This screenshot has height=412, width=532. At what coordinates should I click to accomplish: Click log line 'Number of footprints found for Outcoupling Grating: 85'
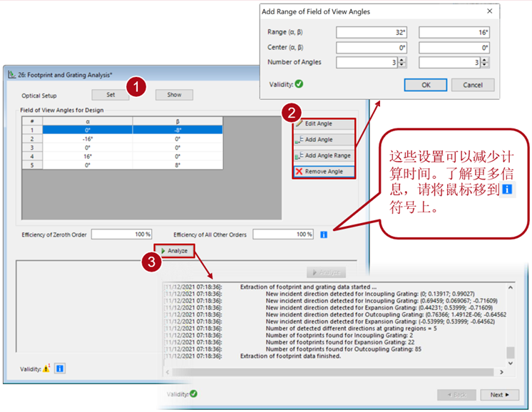(x=343, y=349)
